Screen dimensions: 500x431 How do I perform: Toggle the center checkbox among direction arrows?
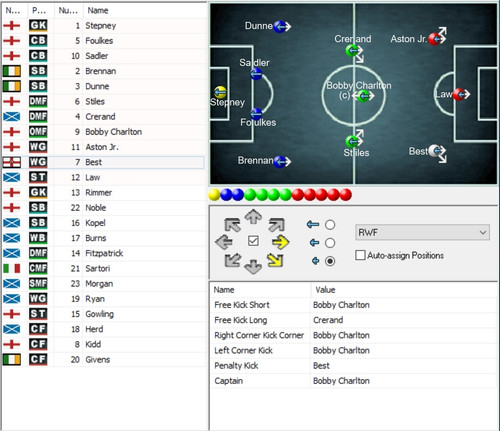click(253, 241)
